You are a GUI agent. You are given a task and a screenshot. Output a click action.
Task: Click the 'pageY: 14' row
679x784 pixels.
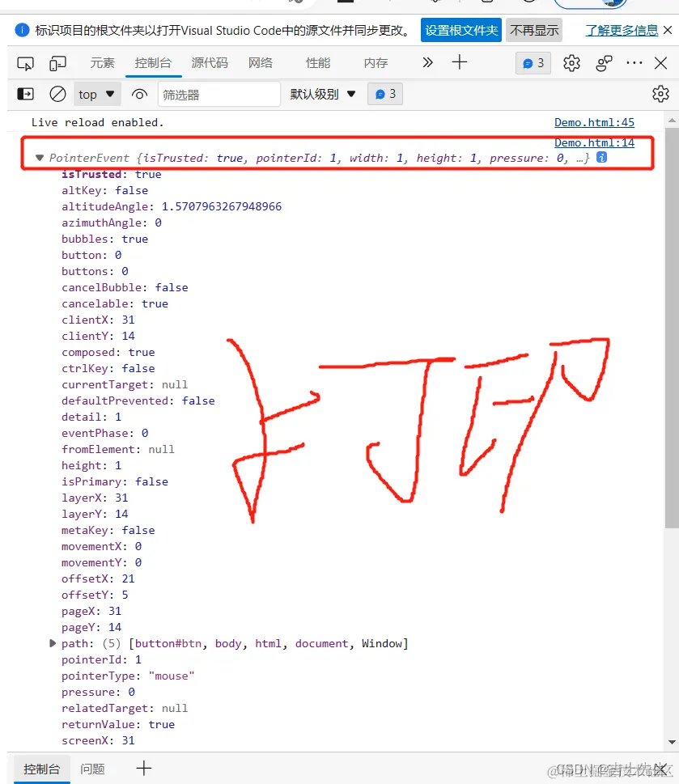click(x=91, y=628)
